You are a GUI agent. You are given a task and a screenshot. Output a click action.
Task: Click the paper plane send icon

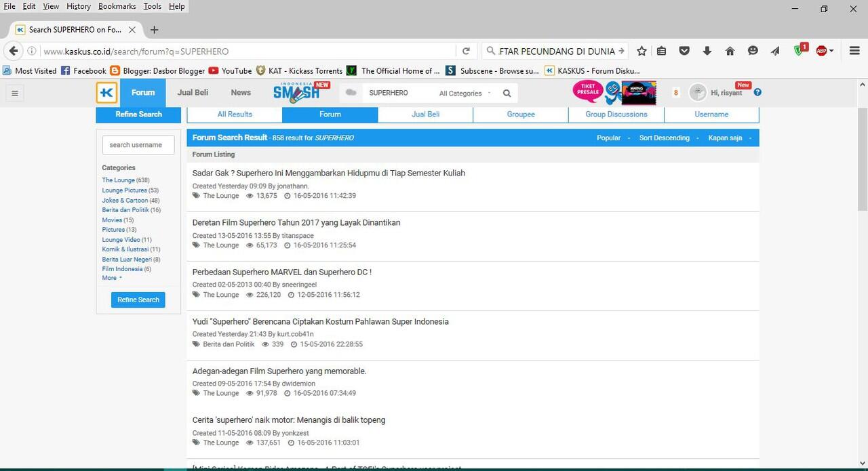tap(775, 51)
